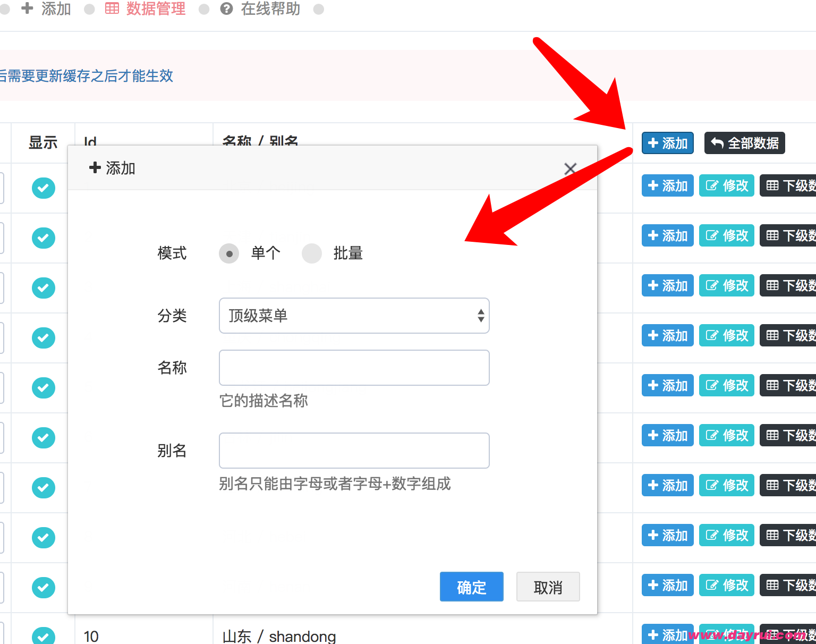Click the Id value 10
Screen dimensions: 816x644
pyautogui.click(x=91, y=636)
